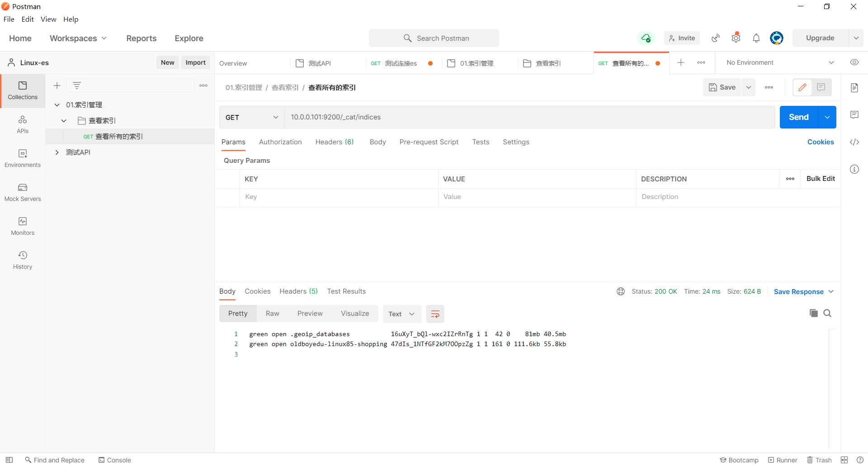Screen dimensions: 868x466
Task: Switch to the Authorization tab
Action: pyautogui.click(x=280, y=142)
